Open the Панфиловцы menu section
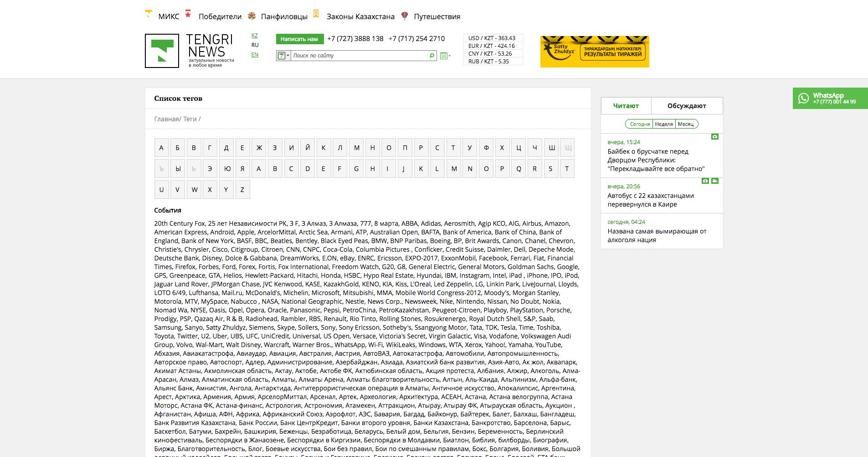 (284, 16)
